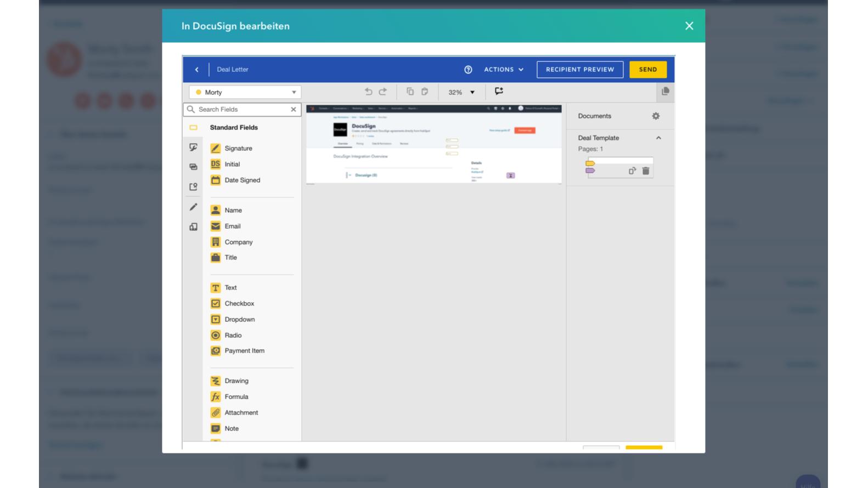Click the Recipient Preview button
The height and width of the screenshot is (488, 868).
click(x=579, y=70)
